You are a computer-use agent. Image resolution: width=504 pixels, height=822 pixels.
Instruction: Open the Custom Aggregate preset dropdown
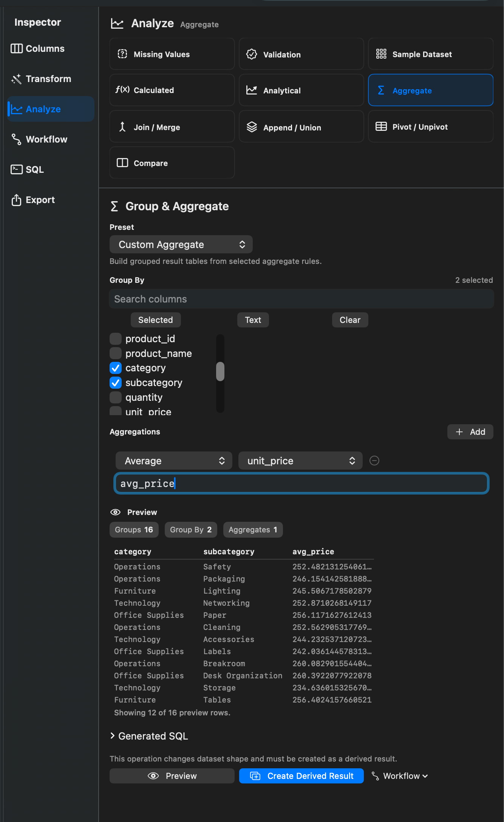click(181, 244)
